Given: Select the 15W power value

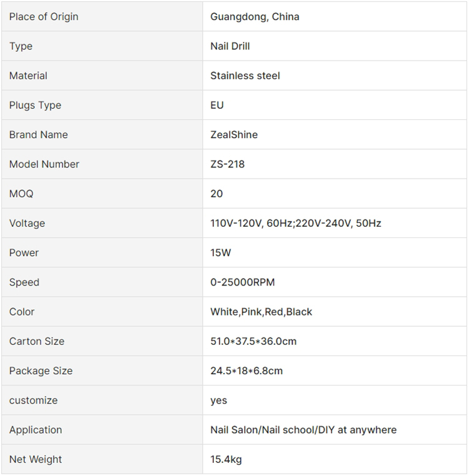Looking at the screenshot, I should (221, 252).
